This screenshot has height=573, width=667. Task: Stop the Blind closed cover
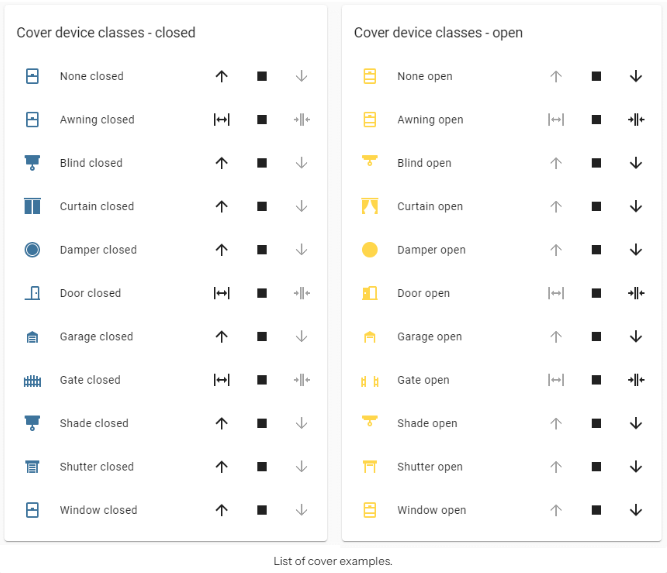point(262,163)
